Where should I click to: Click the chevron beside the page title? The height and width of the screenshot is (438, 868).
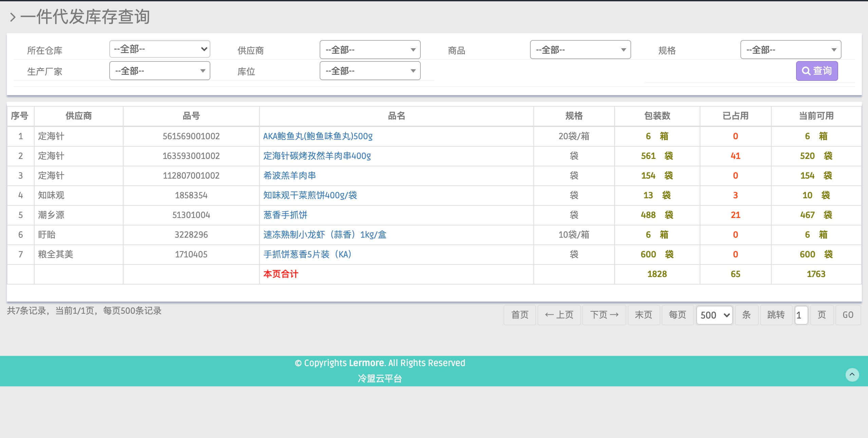[x=13, y=17]
